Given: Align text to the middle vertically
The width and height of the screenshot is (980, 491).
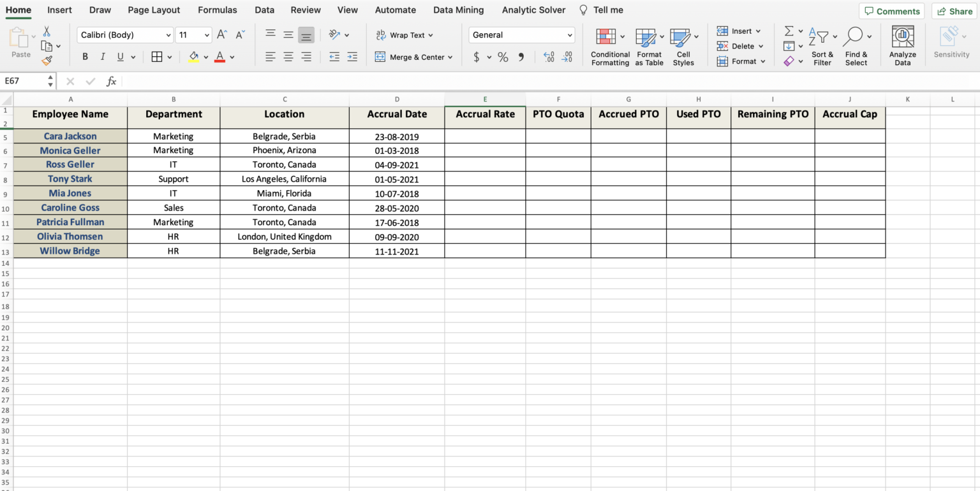Looking at the screenshot, I should [288, 35].
